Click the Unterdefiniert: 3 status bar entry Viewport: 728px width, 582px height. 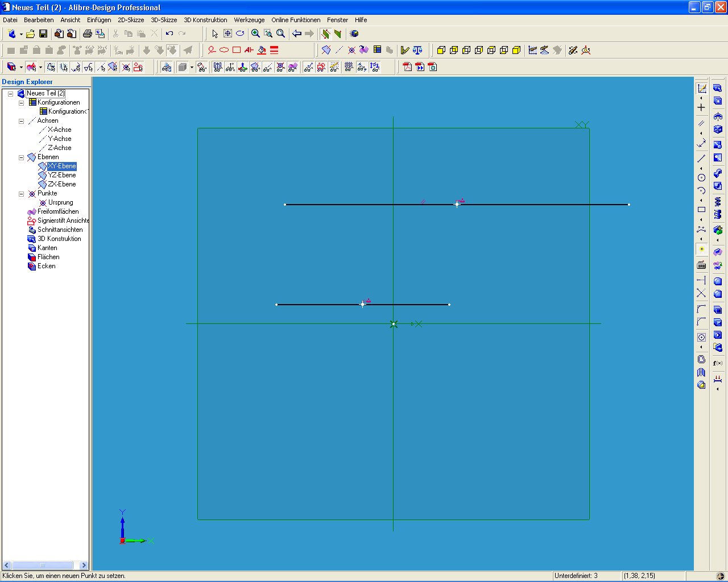(576, 576)
